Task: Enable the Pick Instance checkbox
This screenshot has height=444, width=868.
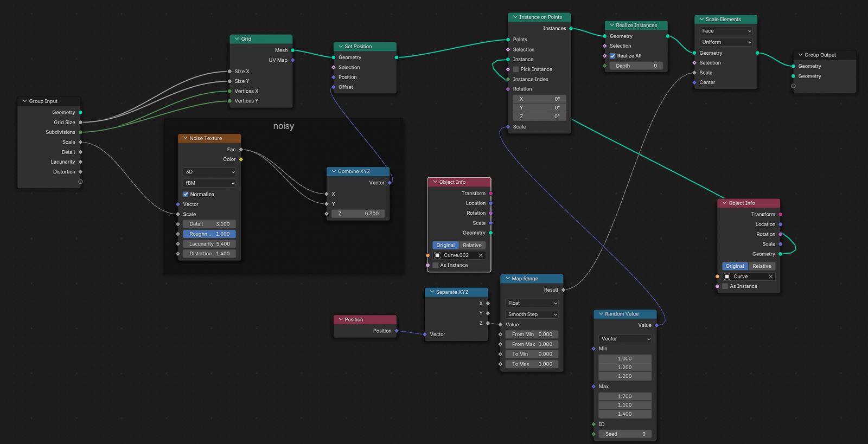Action: click(x=516, y=69)
